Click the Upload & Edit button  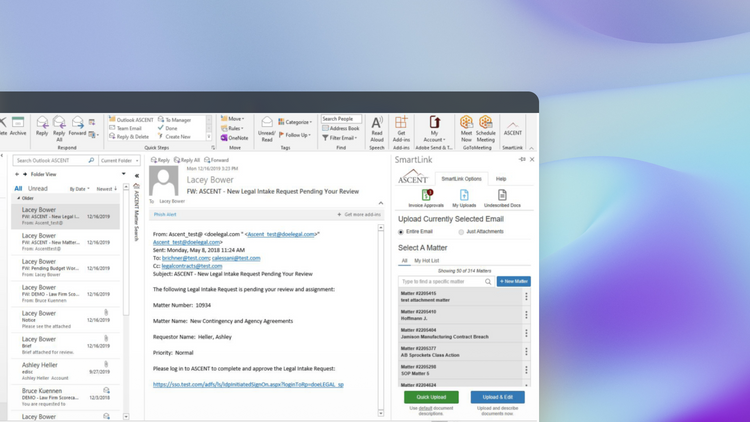(497, 397)
